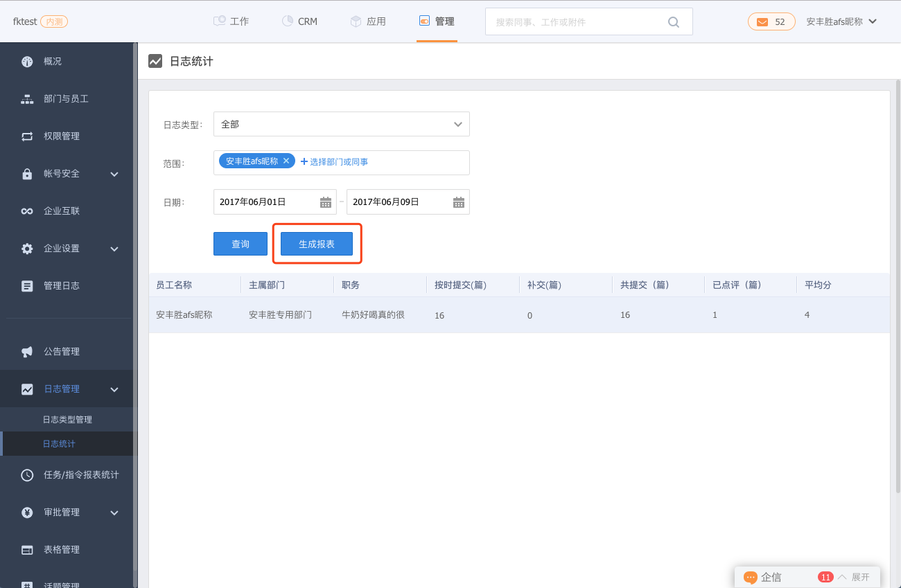
Task: Click the CRM pie chart icon
Action: (288, 21)
